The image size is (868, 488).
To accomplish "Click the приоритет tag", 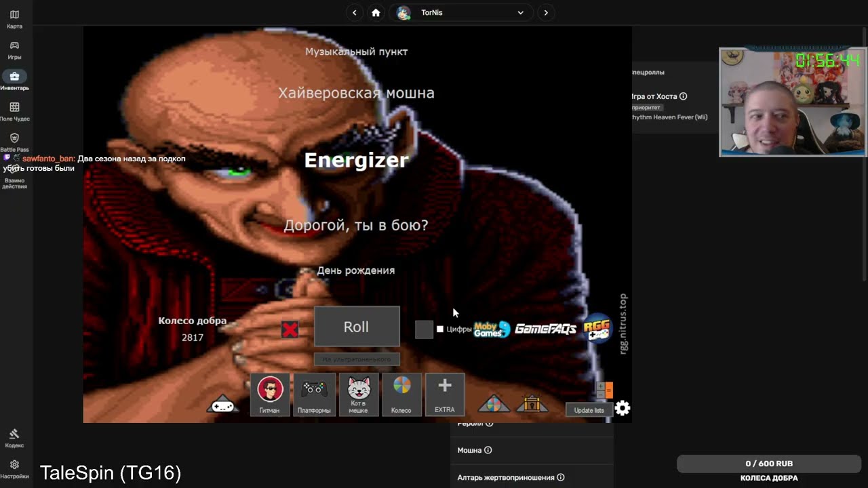I will [646, 107].
